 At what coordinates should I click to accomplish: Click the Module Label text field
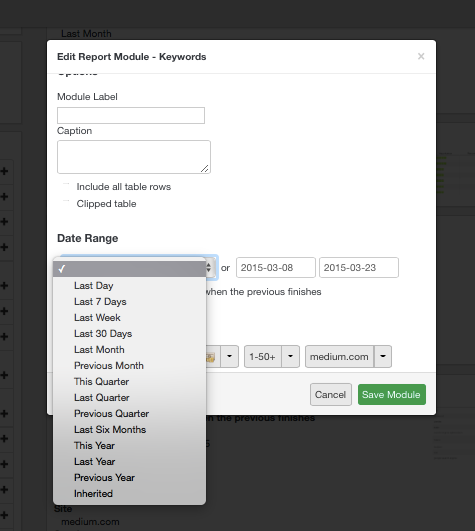pos(131,115)
